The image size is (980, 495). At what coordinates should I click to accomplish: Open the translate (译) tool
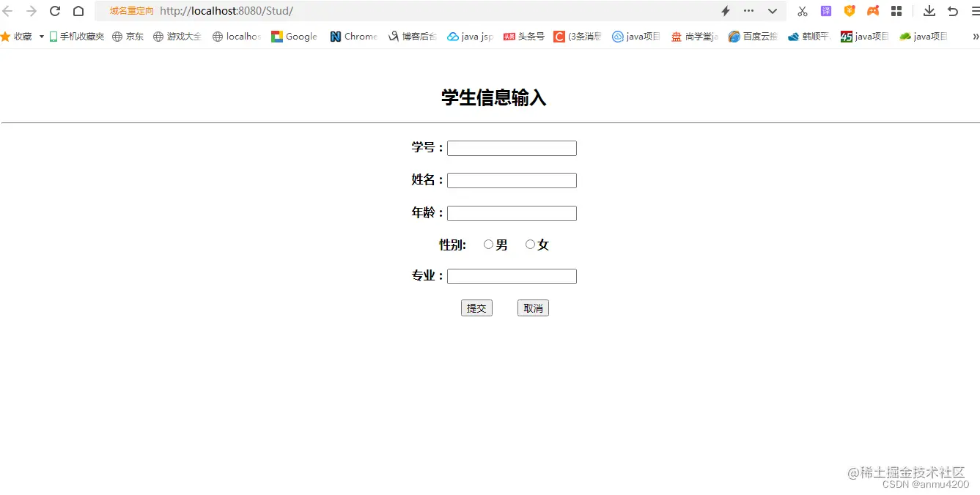[x=825, y=10]
